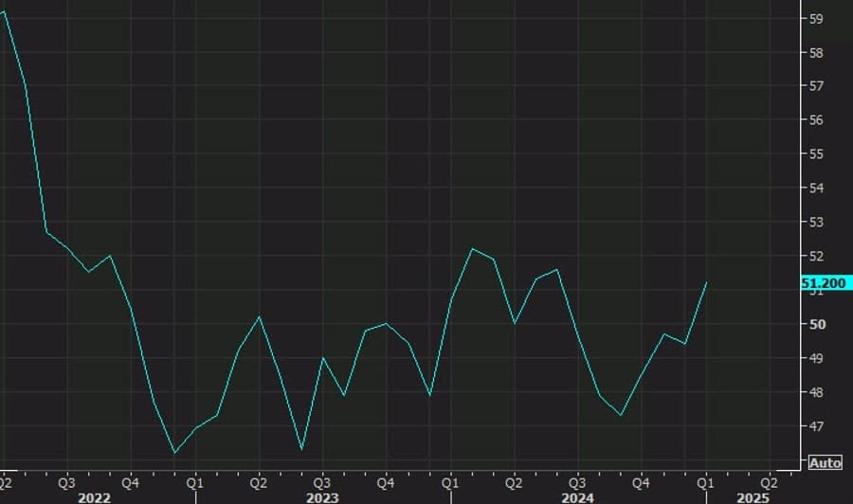Select the 2022 year label on time axis
The width and height of the screenshot is (853, 504).
click(x=95, y=496)
